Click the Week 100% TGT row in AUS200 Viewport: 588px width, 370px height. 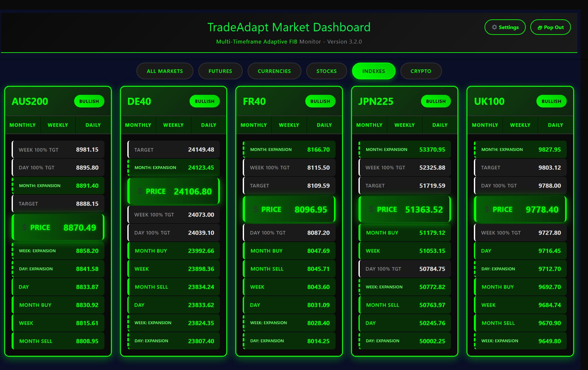(x=58, y=150)
